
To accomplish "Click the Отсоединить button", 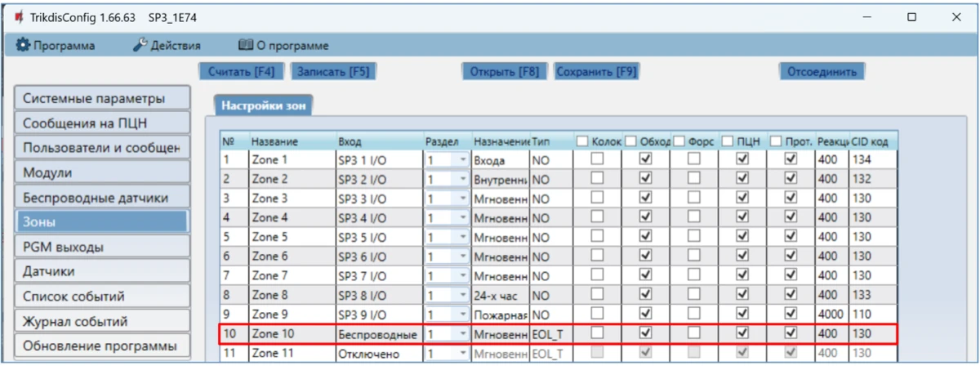I will click(821, 72).
